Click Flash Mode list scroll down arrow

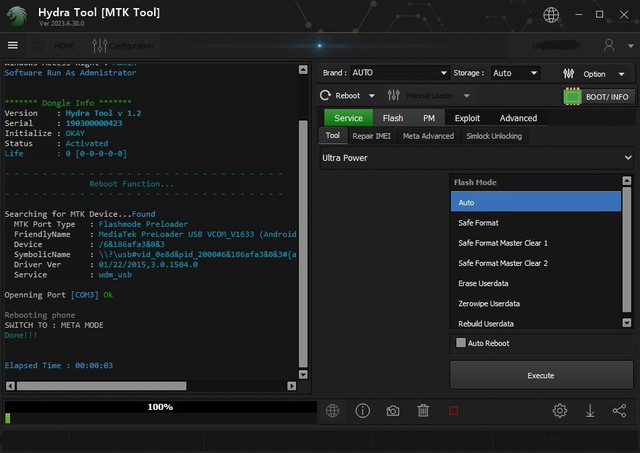(627, 322)
